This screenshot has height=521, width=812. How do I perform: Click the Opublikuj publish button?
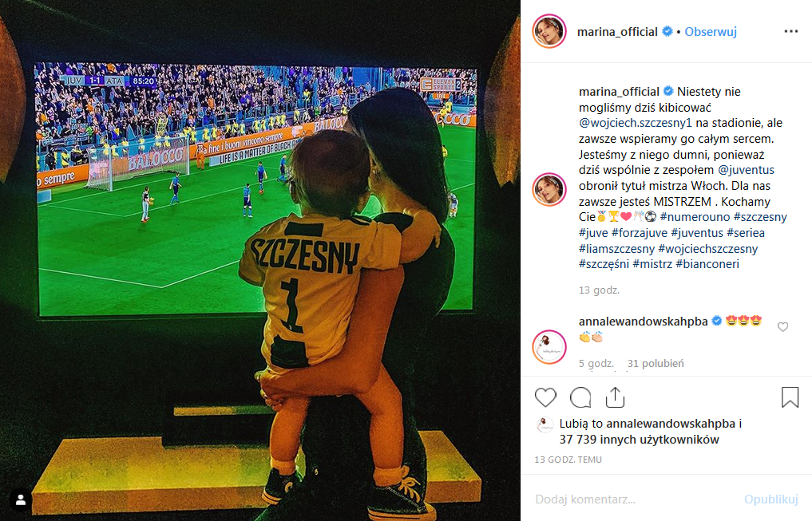[x=770, y=499]
